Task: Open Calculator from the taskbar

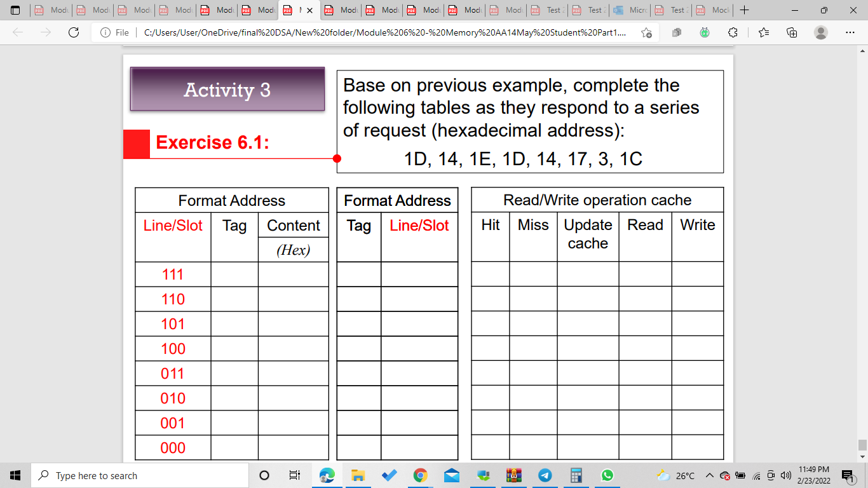Action: [x=576, y=475]
